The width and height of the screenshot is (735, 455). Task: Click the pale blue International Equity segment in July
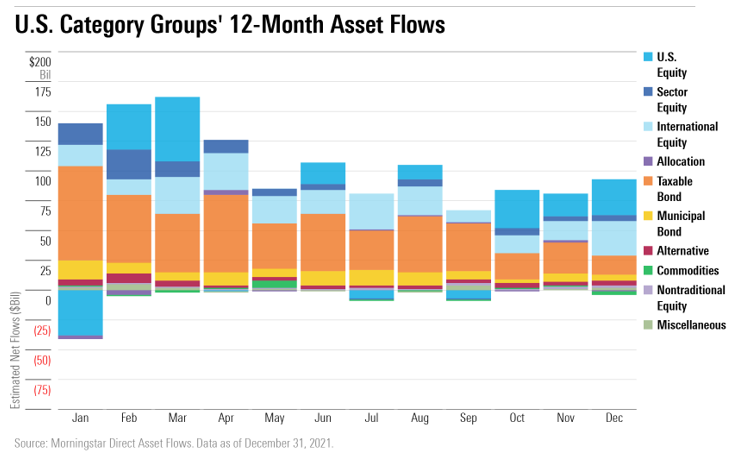(x=371, y=211)
